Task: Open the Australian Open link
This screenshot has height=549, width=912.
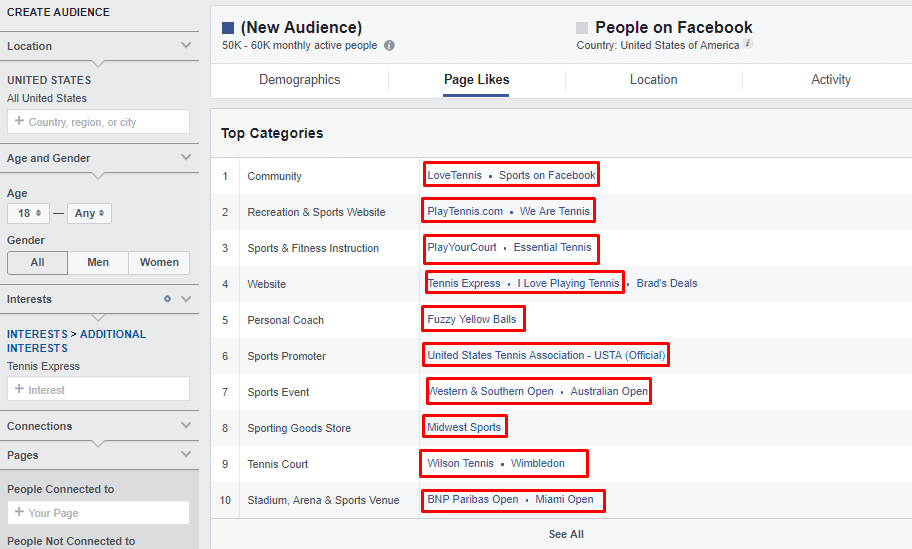Action: [x=609, y=391]
